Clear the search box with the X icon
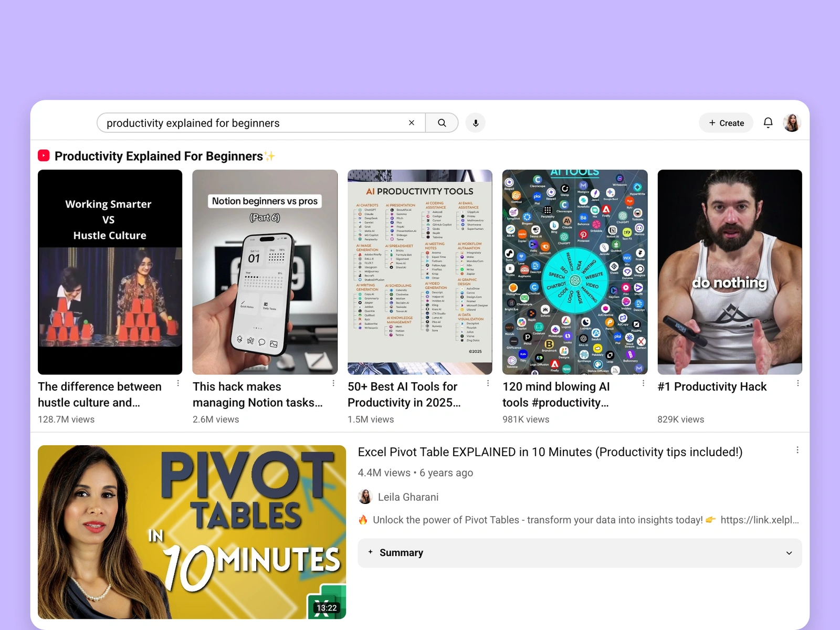Viewport: 840px width, 630px height. [412, 123]
